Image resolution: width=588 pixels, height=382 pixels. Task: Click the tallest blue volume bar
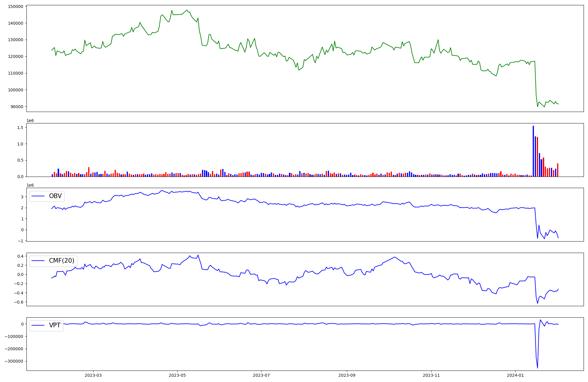[x=533, y=151]
